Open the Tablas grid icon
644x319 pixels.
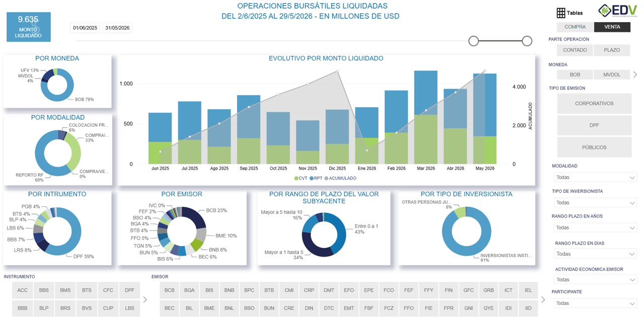(x=561, y=13)
